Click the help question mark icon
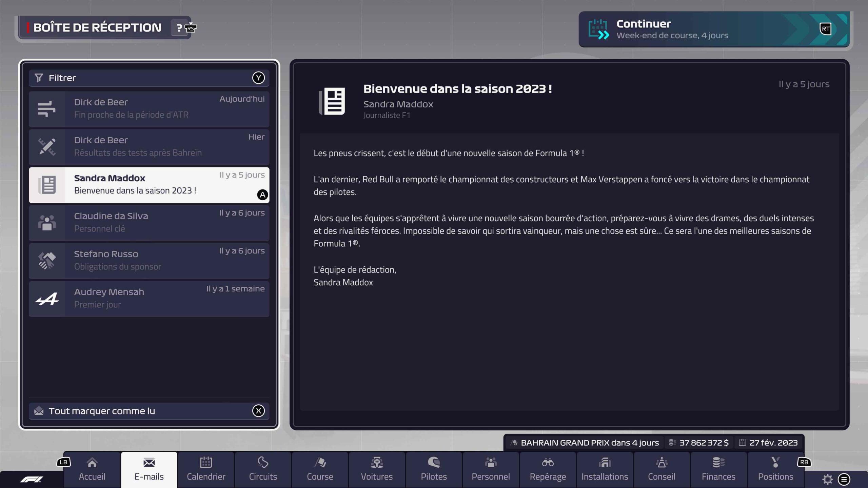Viewport: 868px width, 488px height. pyautogui.click(x=179, y=28)
